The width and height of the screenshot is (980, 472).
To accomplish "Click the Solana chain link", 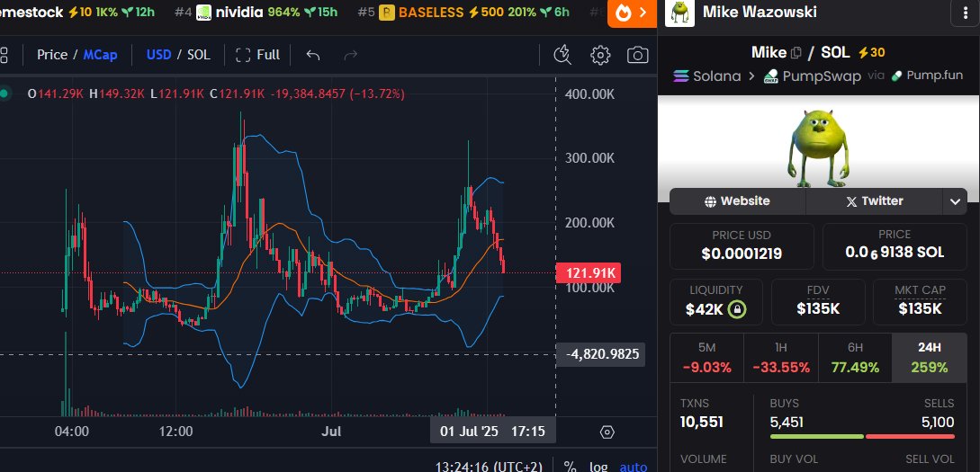I will (706, 76).
